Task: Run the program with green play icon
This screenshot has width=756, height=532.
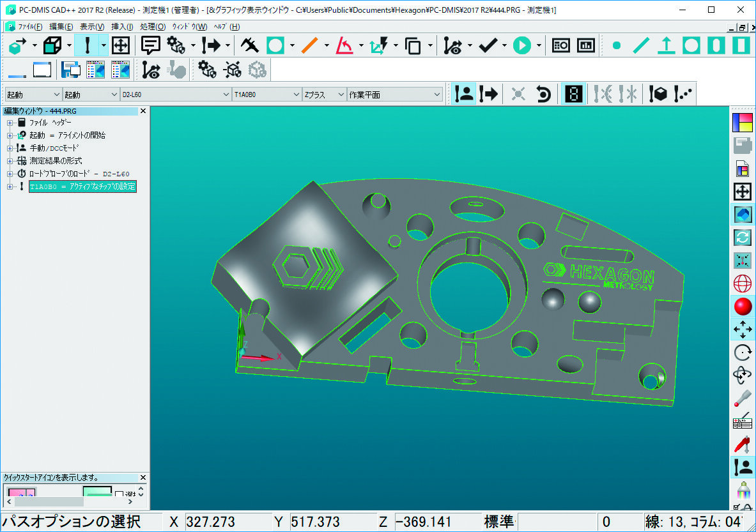Action: 521,46
